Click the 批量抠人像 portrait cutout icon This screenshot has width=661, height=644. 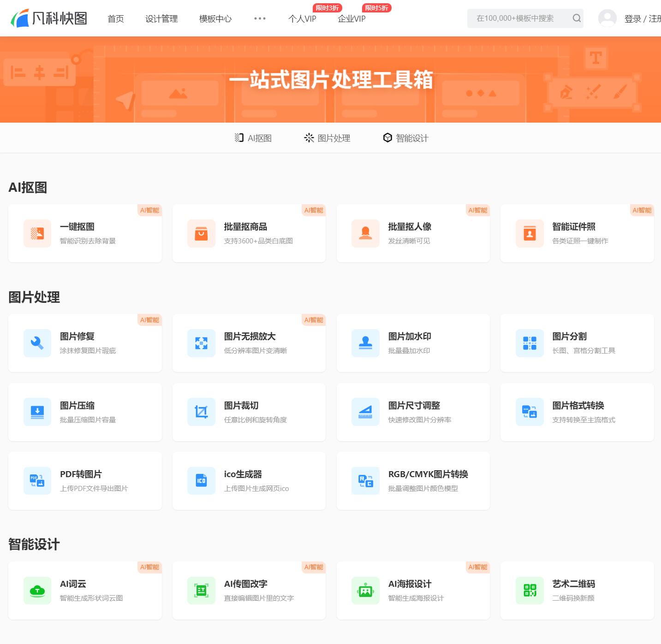365,233
